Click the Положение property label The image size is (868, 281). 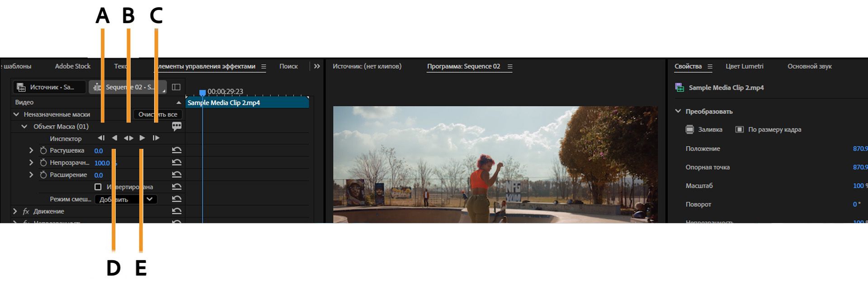(703, 148)
